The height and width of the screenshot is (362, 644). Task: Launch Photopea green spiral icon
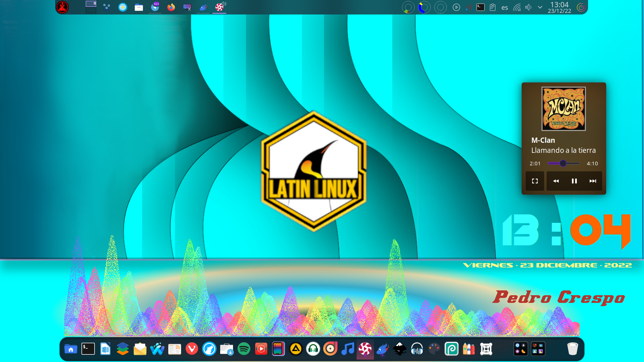452,349
